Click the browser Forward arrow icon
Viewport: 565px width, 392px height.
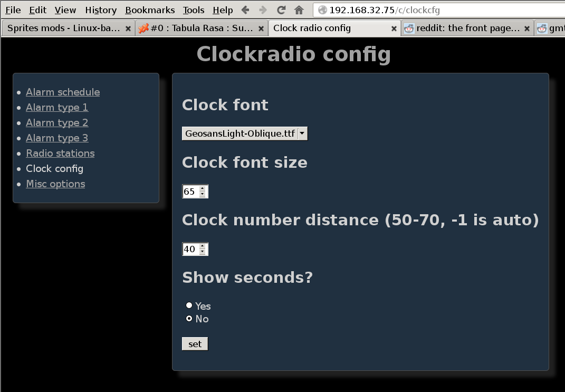pos(263,10)
